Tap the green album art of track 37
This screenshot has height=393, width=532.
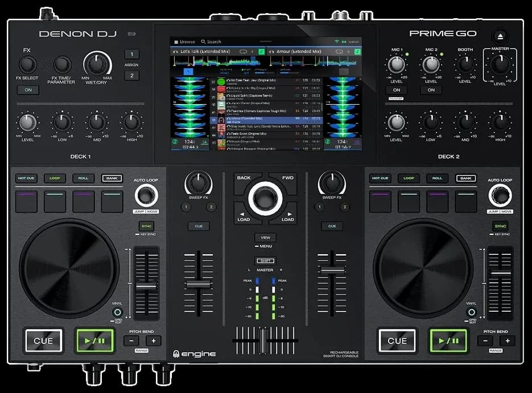pos(221,82)
